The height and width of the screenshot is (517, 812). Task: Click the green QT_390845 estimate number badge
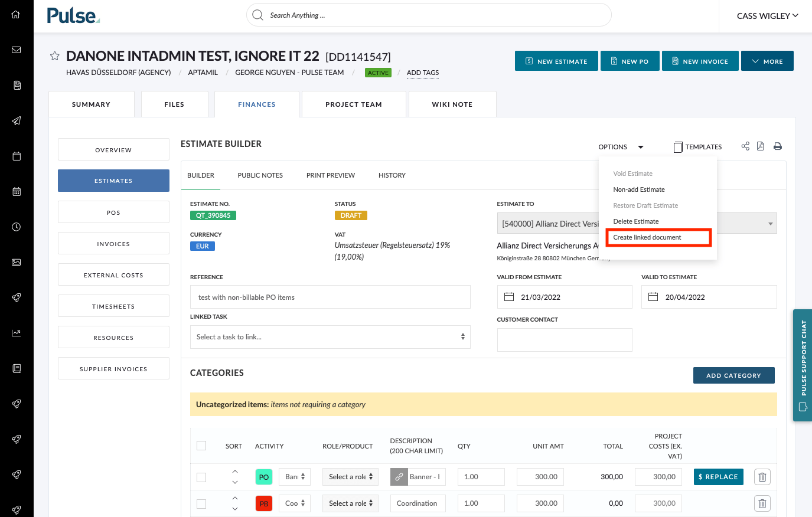[213, 215]
